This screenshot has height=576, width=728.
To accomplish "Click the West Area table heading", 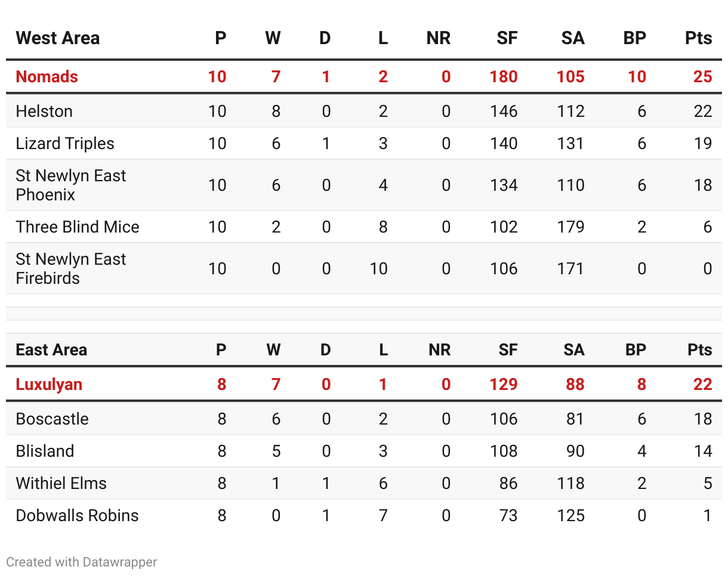I will [x=58, y=38].
